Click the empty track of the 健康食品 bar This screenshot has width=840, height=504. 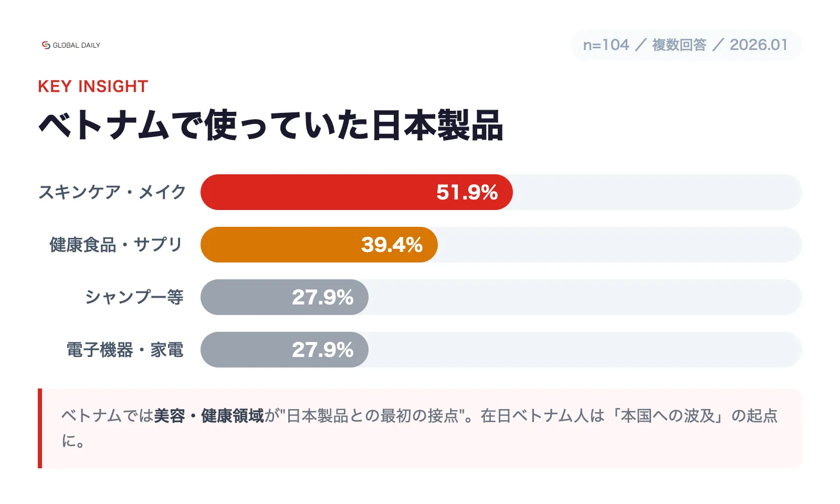(619, 245)
